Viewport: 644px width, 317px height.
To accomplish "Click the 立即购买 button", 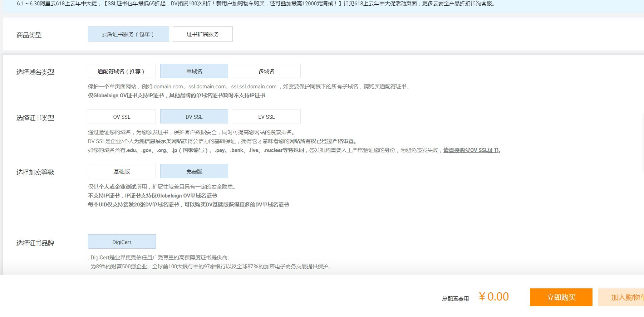I will (x=561, y=297).
